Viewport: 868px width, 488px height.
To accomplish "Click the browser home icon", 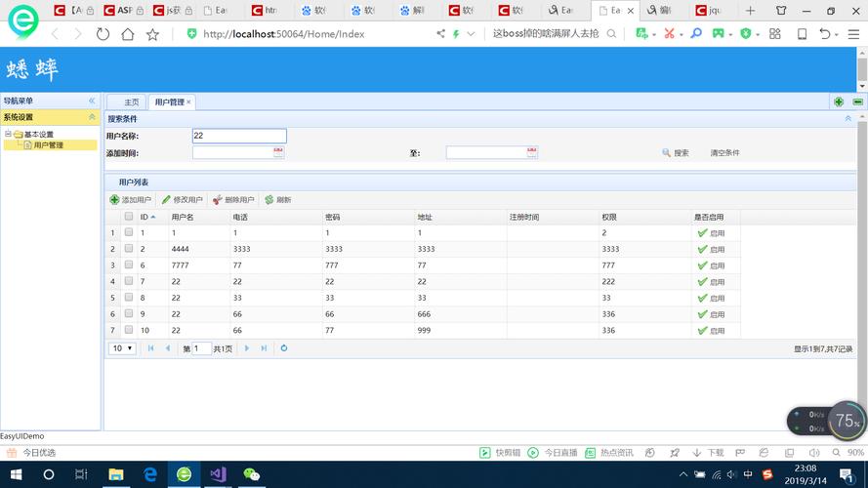I will pyautogui.click(x=128, y=34).
